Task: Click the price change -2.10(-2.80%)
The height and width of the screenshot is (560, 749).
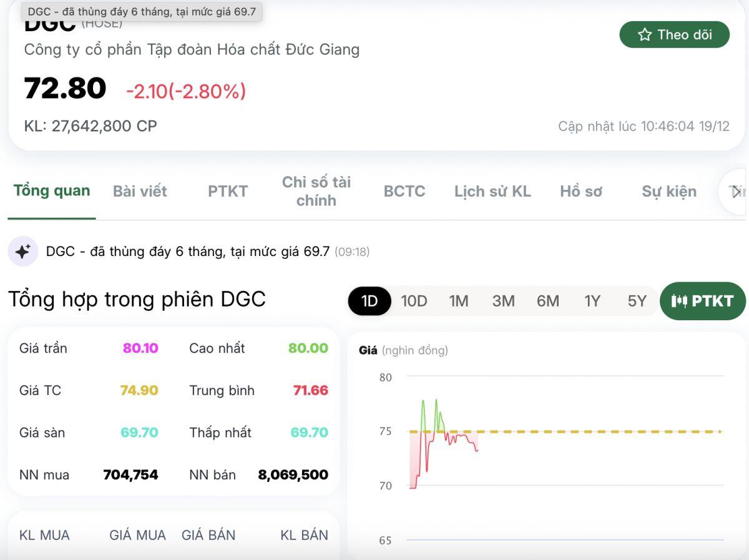Action: 186,92
